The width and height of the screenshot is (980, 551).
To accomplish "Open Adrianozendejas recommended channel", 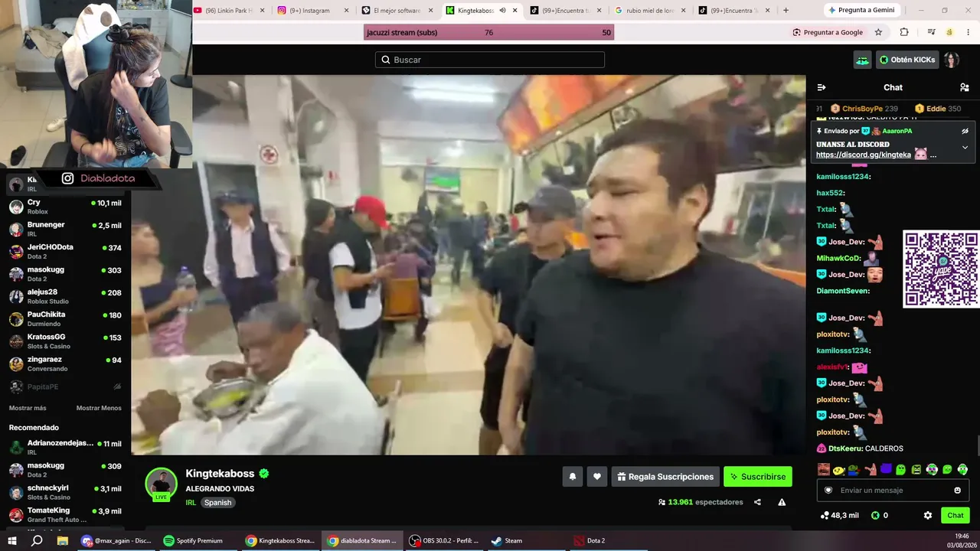I will click(x=65, y=447).
